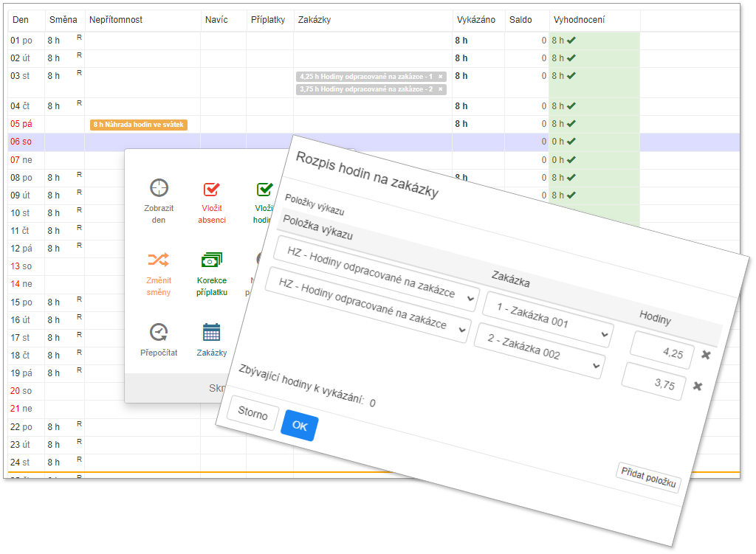The image size is (756, 554).
Task: Click the Přepočítat clock icon
Action: click(x=159, y=332)
